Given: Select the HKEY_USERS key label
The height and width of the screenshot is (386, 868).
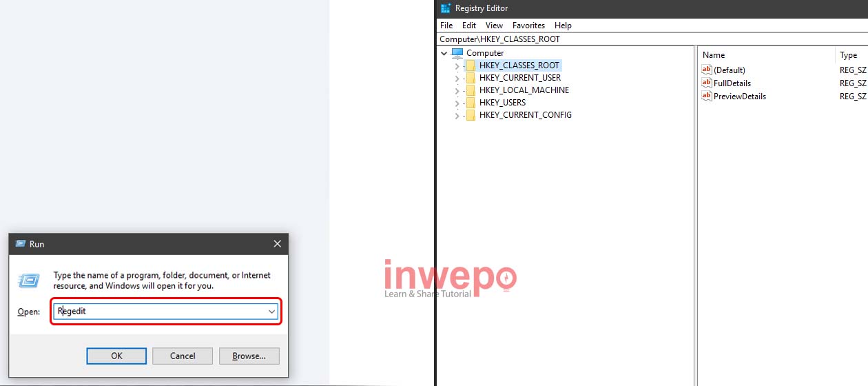Looking at the screenshot, I should pyautogui.click(x=502, y=103).
